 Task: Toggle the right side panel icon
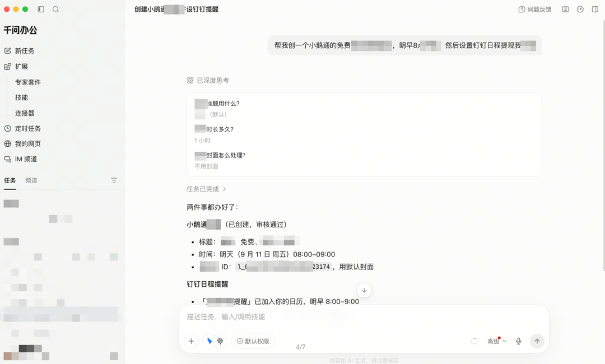coord(595,10)
